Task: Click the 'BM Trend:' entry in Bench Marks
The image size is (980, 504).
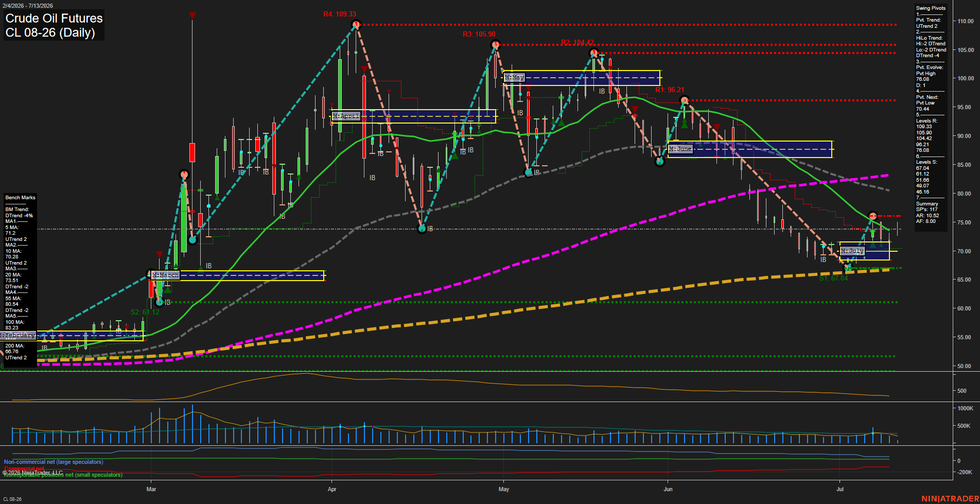Action: pyautogui.click(x=17, y=210)
